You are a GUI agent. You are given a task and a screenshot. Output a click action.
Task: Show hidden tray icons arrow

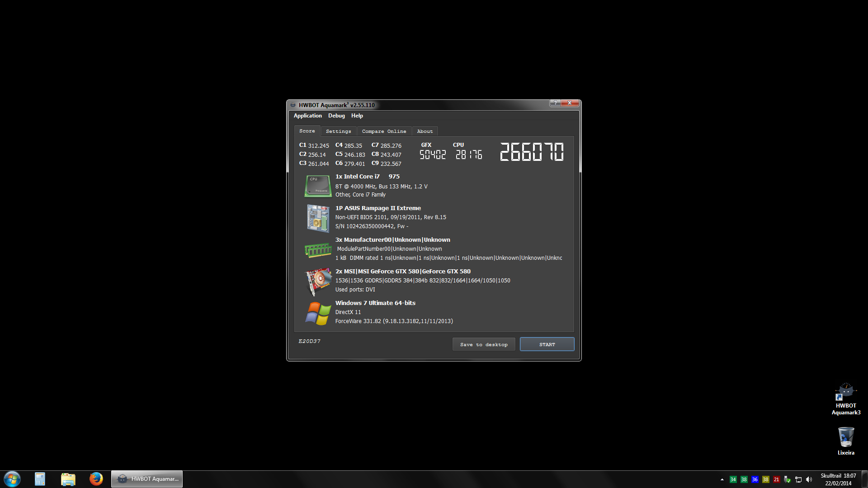pyautogui.click(x=722, y=479)
